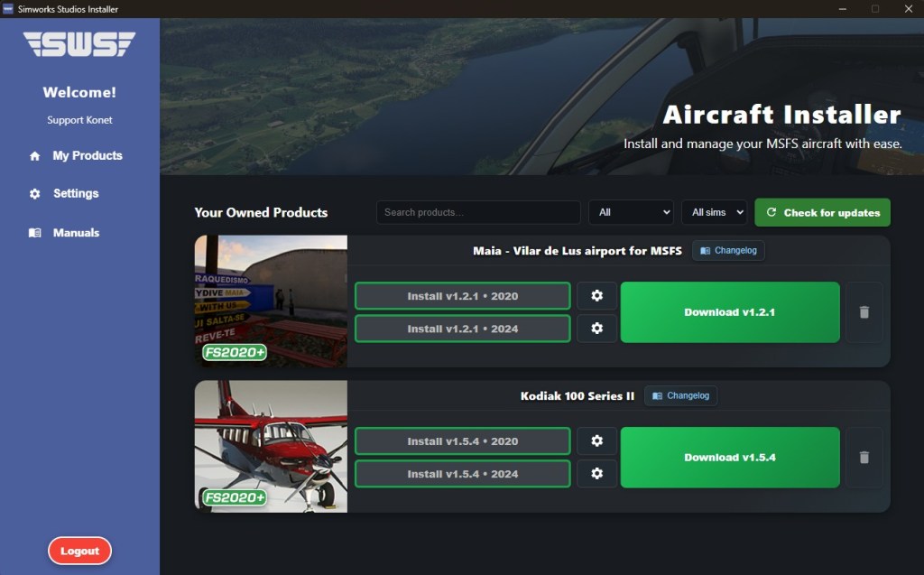Viewport: 924px width, 575px height.
Task: Click the SWS logo in sidebar
Action: [79, 44]
